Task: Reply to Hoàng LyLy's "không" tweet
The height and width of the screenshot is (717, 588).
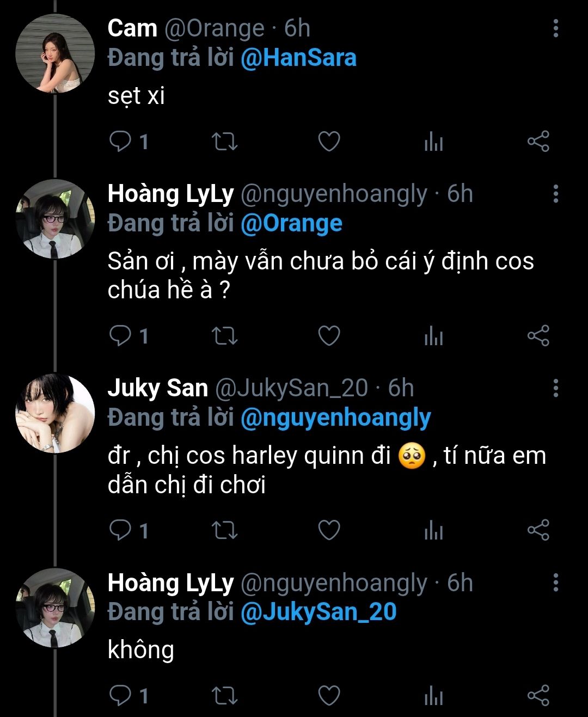Action: [120, 696]
